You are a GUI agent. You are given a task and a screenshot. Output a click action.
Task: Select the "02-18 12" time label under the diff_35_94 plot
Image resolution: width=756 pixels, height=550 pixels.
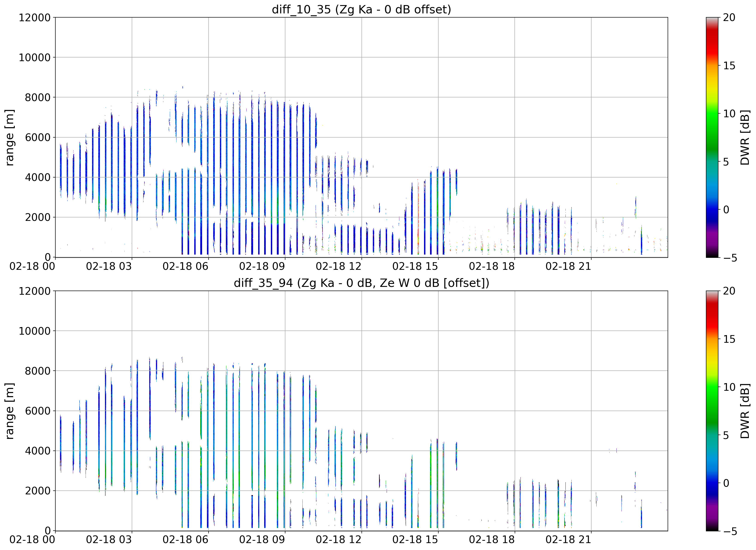click(339, 540)
